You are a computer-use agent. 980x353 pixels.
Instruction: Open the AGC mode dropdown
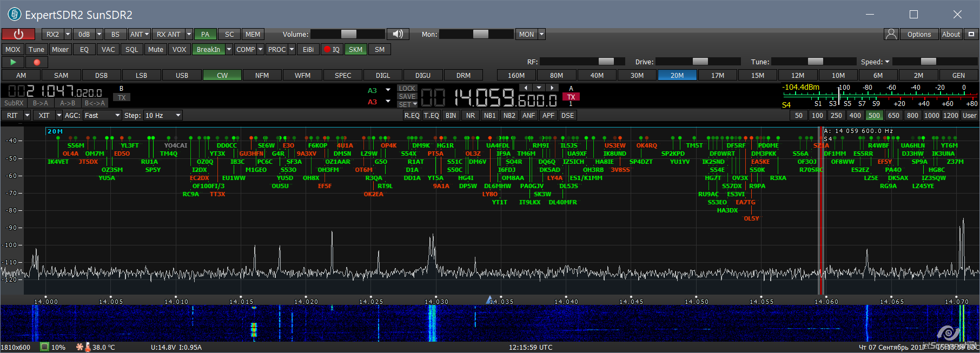pyautogui.click(x=117, y=115)
